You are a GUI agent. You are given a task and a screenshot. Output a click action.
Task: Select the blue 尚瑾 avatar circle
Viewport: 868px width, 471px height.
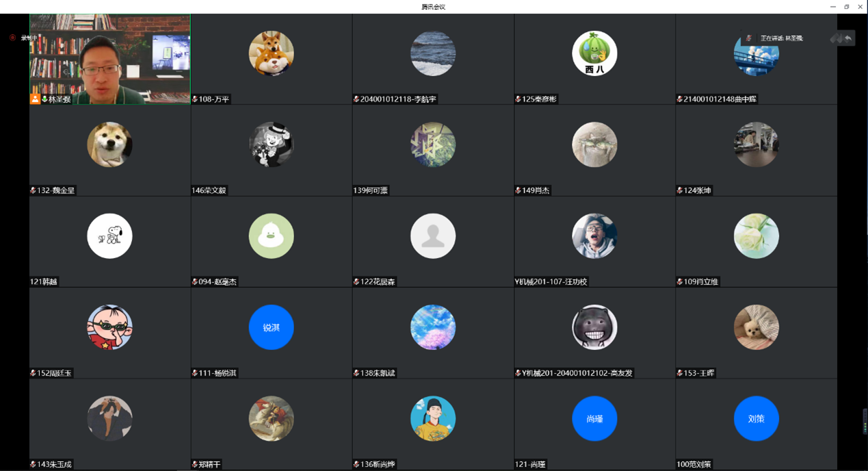point(594,418)
